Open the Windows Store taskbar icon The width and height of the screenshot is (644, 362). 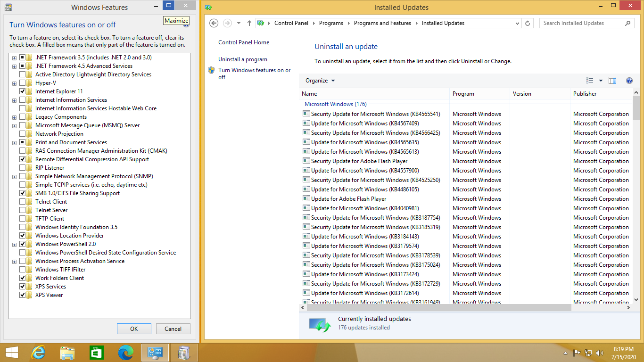click(x=96, y=353)
